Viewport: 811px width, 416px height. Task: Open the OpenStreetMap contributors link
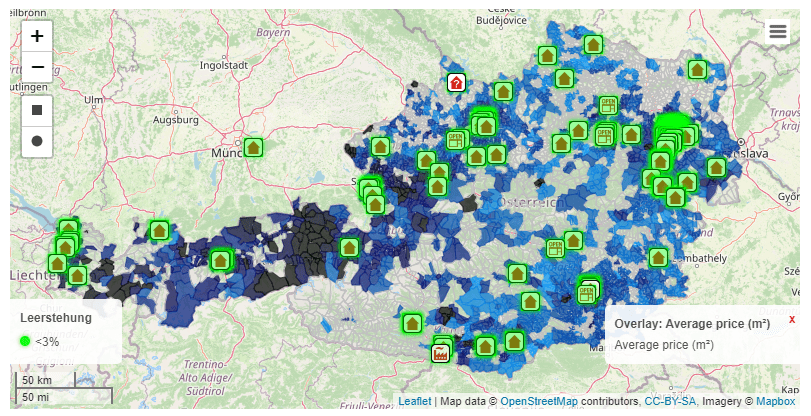coord(538,401)
